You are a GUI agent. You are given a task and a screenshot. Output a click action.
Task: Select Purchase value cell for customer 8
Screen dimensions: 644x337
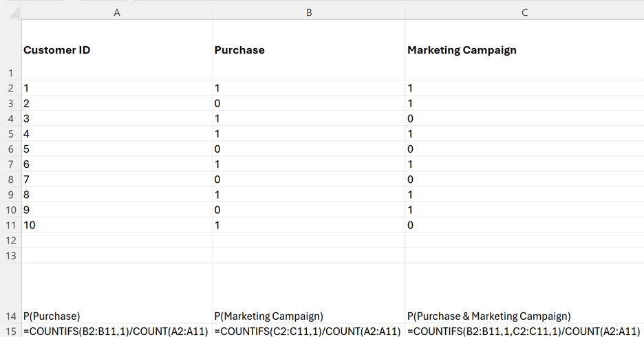coord(309,195)
